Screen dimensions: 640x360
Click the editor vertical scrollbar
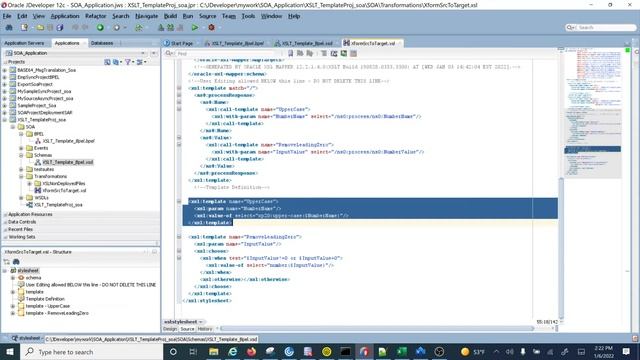[561, 248]
